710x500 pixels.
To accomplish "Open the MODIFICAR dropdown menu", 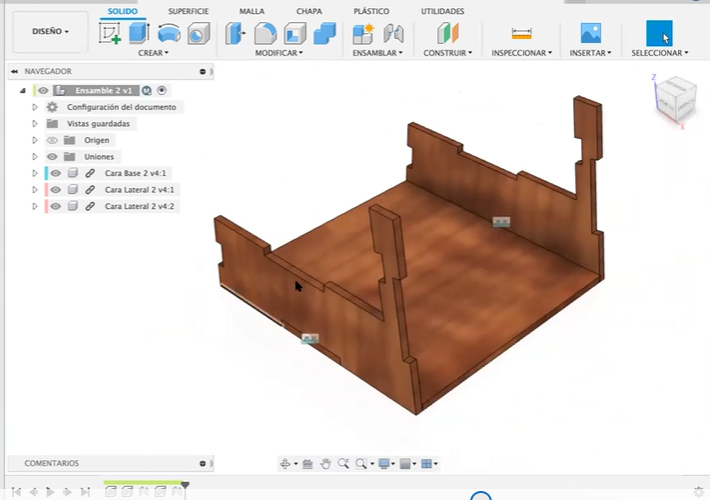I will point(279,53).
